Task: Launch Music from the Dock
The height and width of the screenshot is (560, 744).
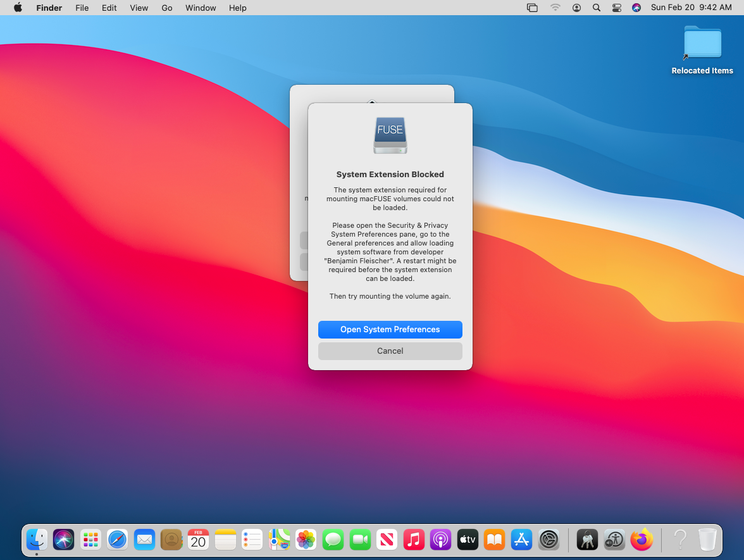Action: tap(414, 540)
